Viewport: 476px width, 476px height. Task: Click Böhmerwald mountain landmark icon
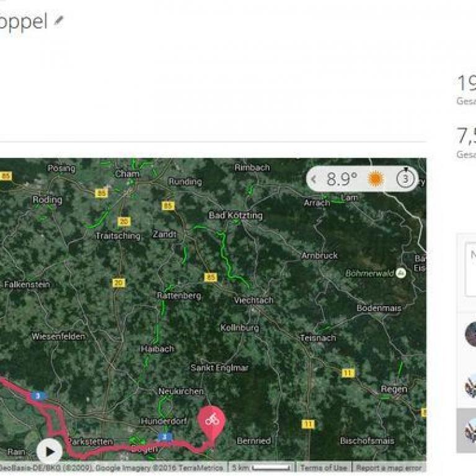coord(401,273)
